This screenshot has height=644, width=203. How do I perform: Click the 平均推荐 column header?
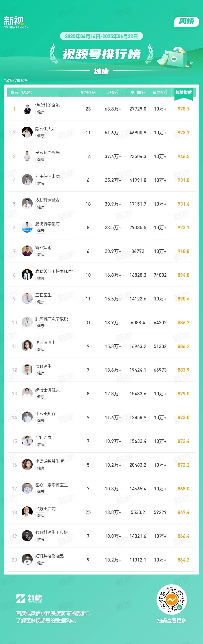pyautogui.click(x=138, y=92)
